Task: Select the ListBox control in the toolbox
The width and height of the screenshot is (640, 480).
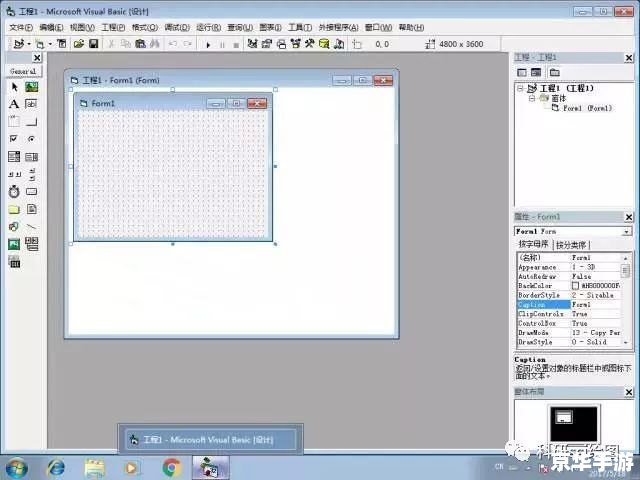Action: tap(31, 157)
